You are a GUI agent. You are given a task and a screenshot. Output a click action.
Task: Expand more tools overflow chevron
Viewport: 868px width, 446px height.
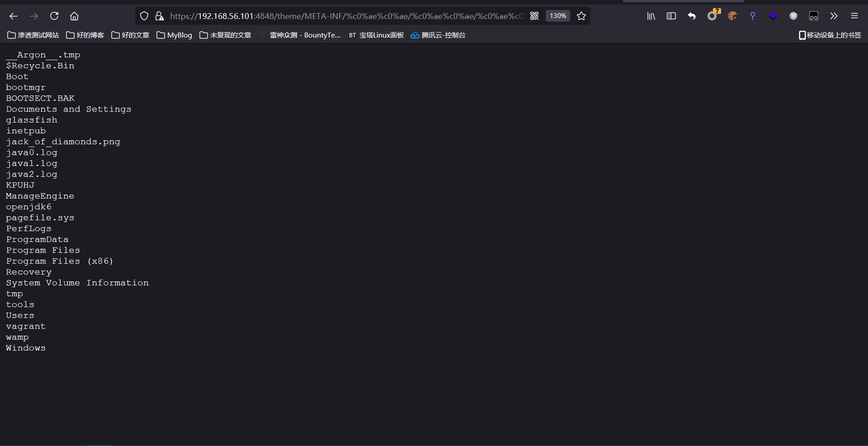click(834, 16)
